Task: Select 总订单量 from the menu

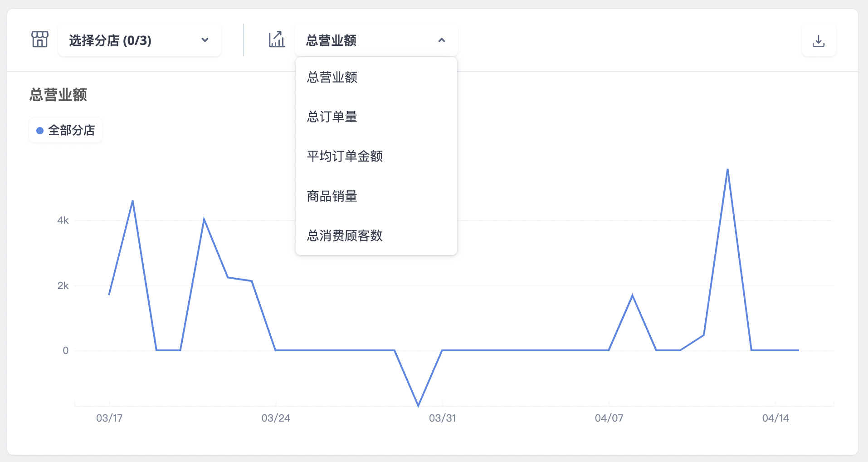Action: coord(376,117)
